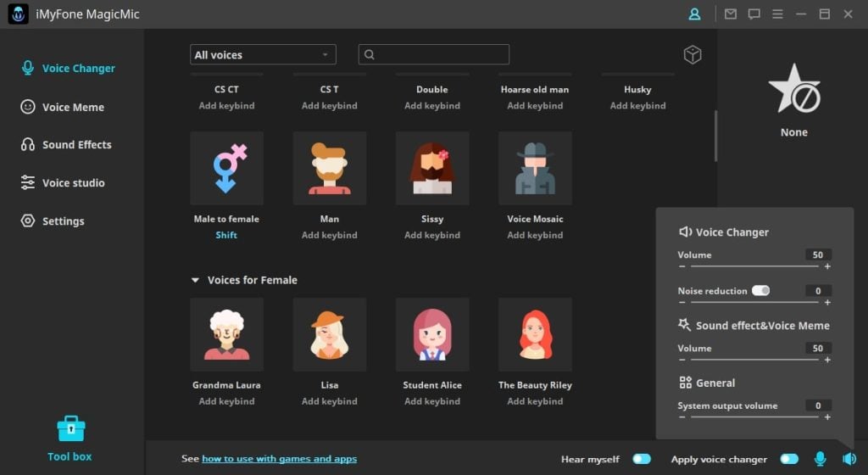Select the Sissy voice avatar
The image size is (868, 475).
(x=432, y=168)
